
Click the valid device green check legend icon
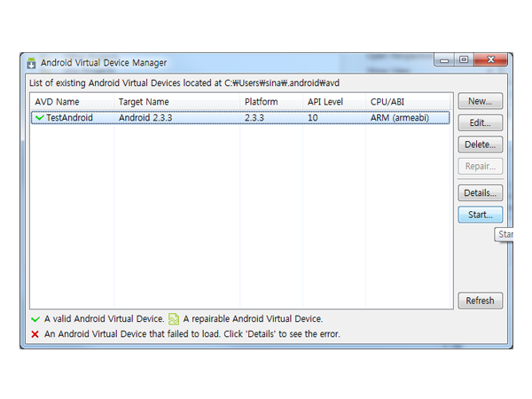click(35, 319)
